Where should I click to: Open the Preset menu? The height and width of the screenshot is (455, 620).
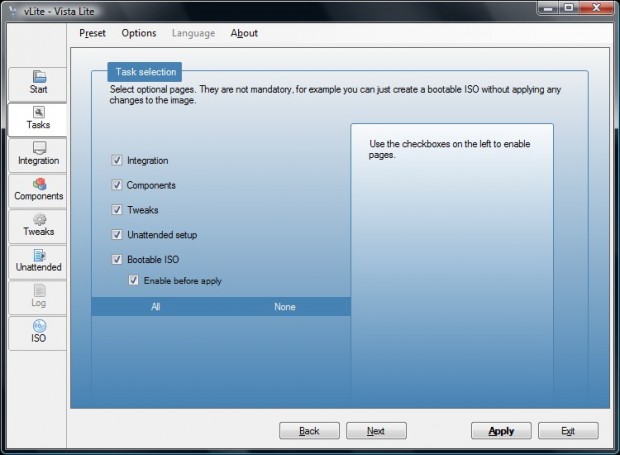coord(93,33)
